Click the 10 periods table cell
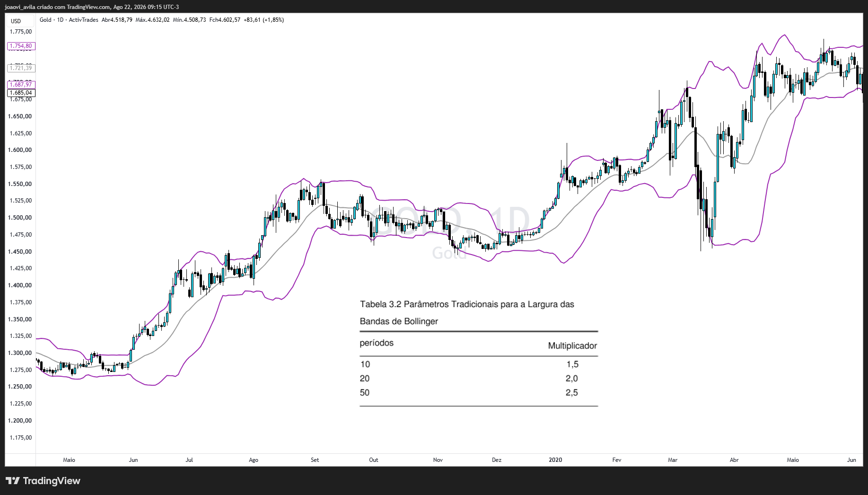The width and height of the screenshot is (868, 495). tap(365, 364)
